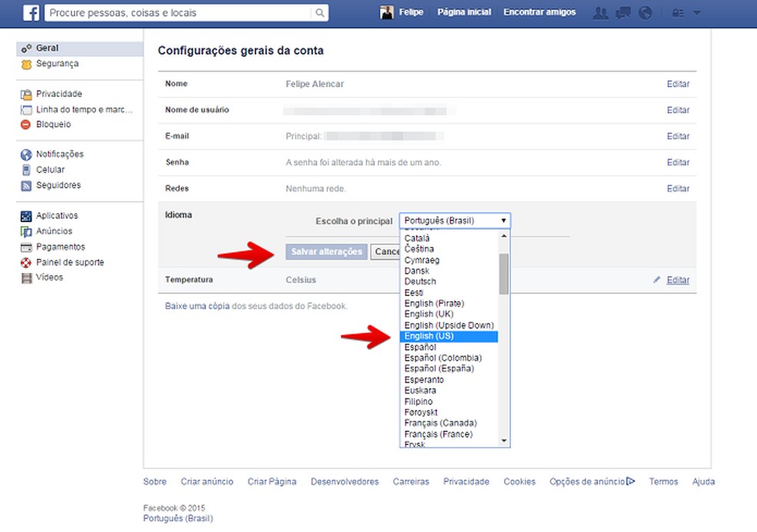Screen dimensions: 757x532
Task: Open the notifications globe icon
Action: (x=645, y=13)
